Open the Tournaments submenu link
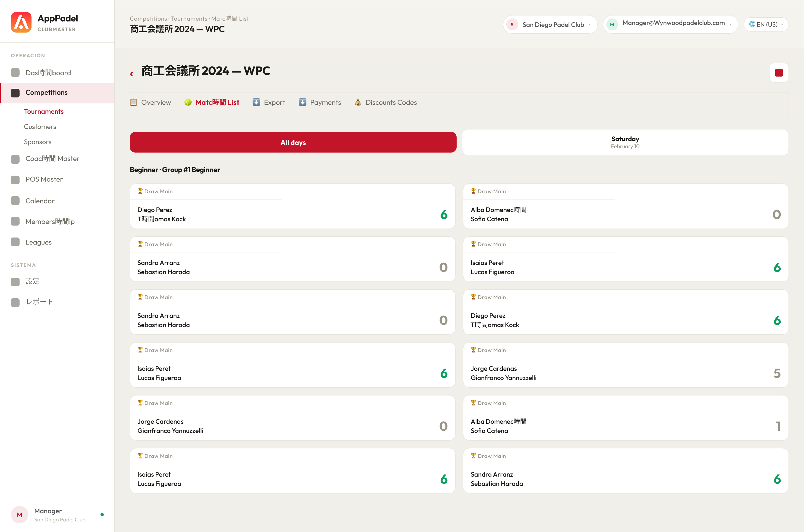Screen dimensions: 804x532 pyautogui.click(x=44, y=111)
